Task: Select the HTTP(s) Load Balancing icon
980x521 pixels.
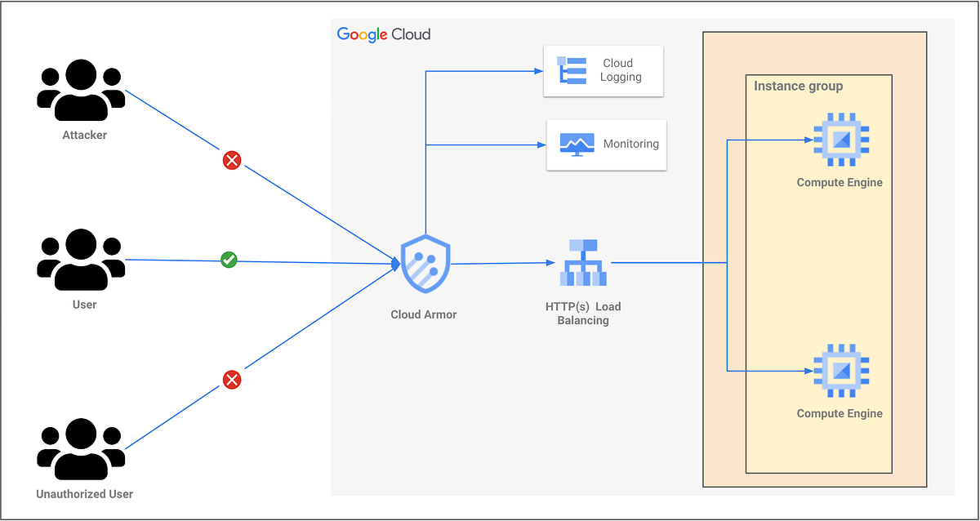Action: click(583, 263)
